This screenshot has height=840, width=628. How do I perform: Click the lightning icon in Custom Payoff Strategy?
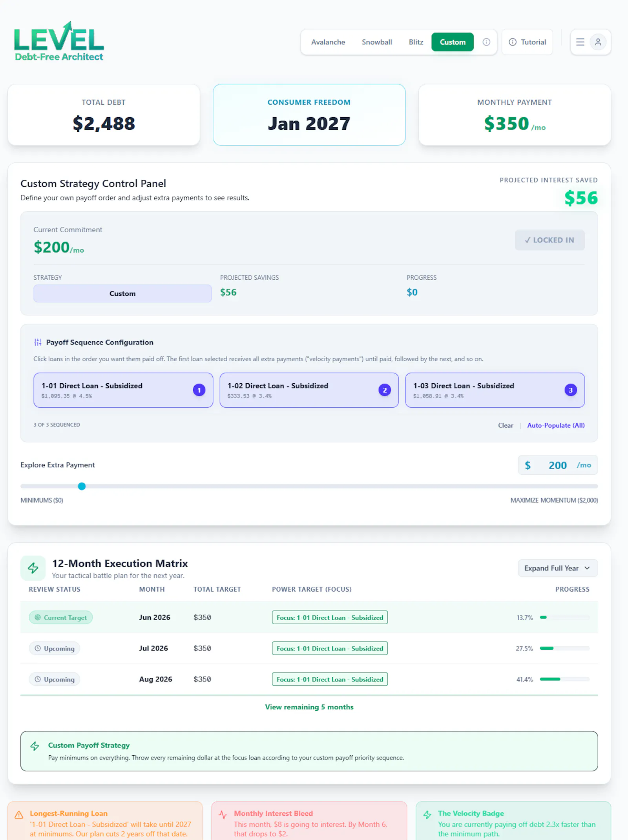coord(35,746)
